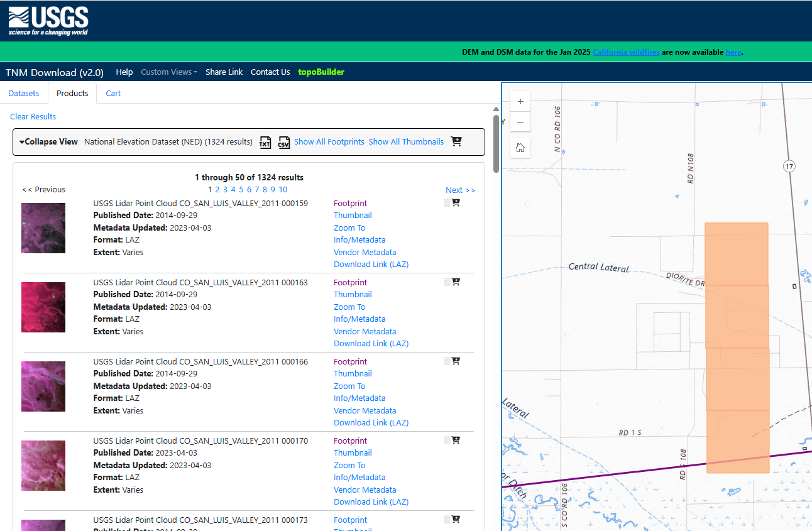This screenshot has height=531, width=812.
Task: Click the USGS logo
Action: [x=48, y=21]
